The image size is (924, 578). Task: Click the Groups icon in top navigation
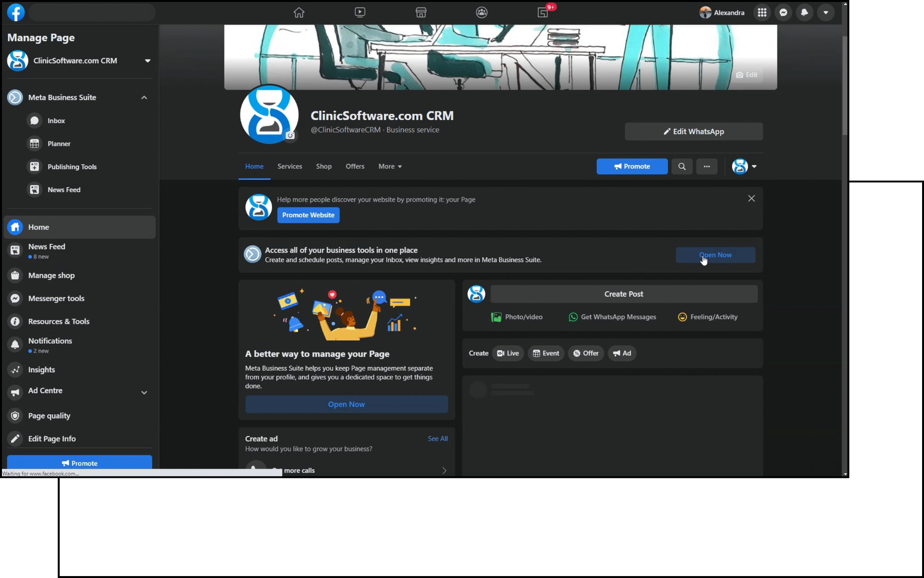click(481, 13)
